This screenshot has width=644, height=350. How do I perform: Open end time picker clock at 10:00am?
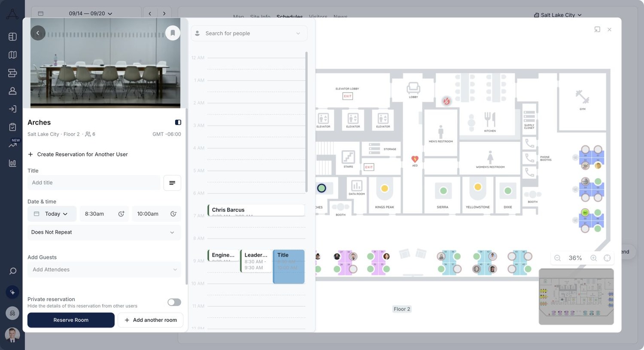[173, 214]
